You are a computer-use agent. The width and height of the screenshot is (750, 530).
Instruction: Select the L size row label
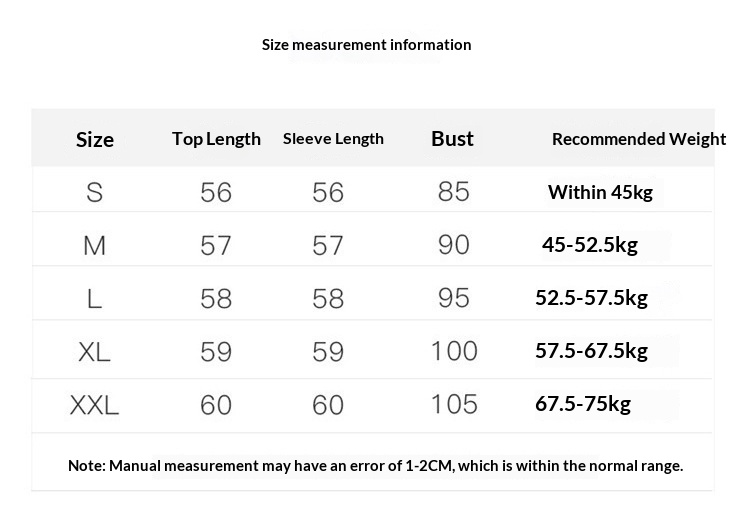coord(95,298)
